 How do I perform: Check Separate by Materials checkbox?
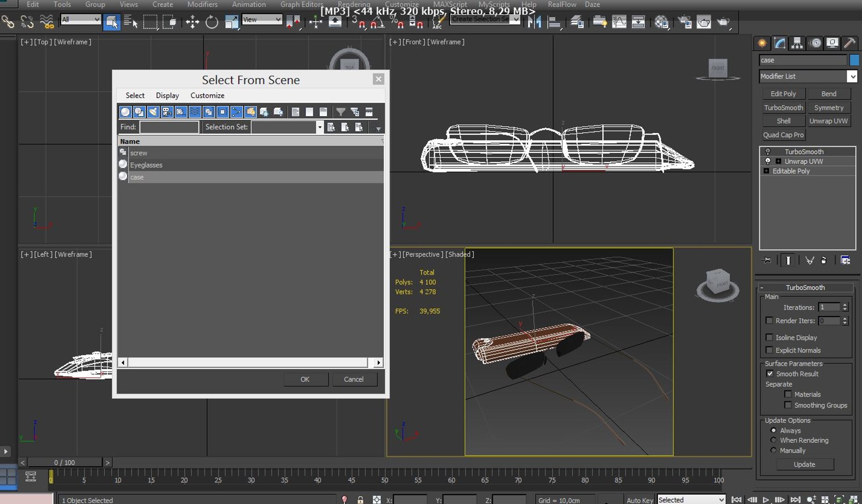[788, 394]
